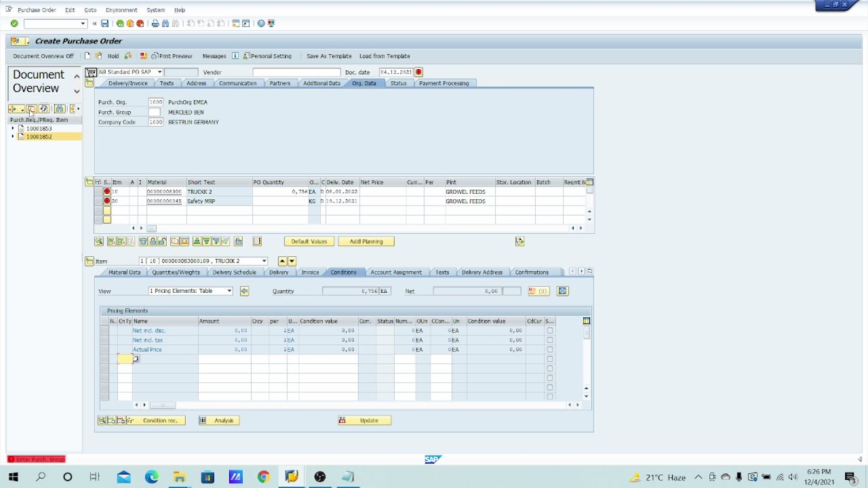Click the red Cancel icon
Screen dimensions: 868x488
[x=140, y=24]
